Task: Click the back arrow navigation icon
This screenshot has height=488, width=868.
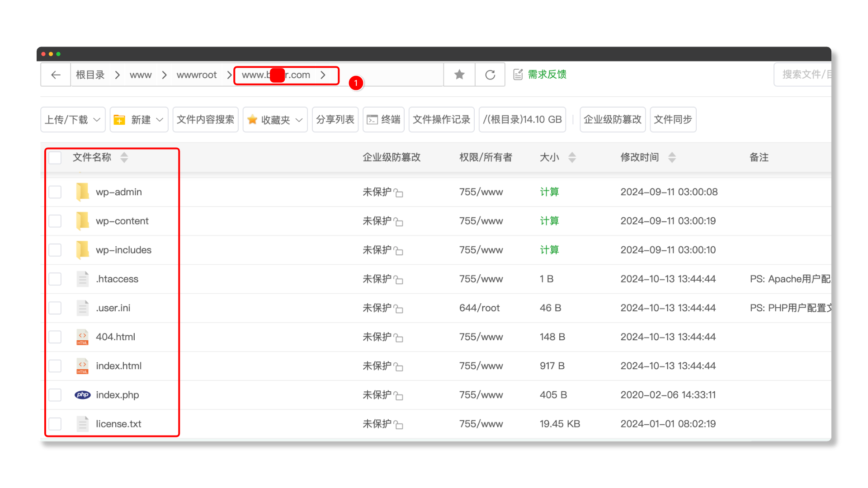Action: tap(56, 75)
